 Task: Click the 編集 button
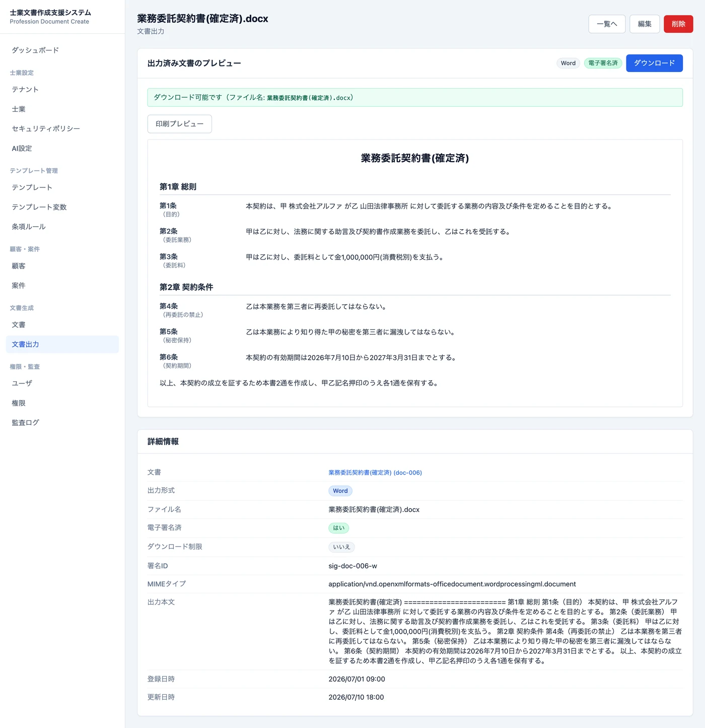click(645, 24)
